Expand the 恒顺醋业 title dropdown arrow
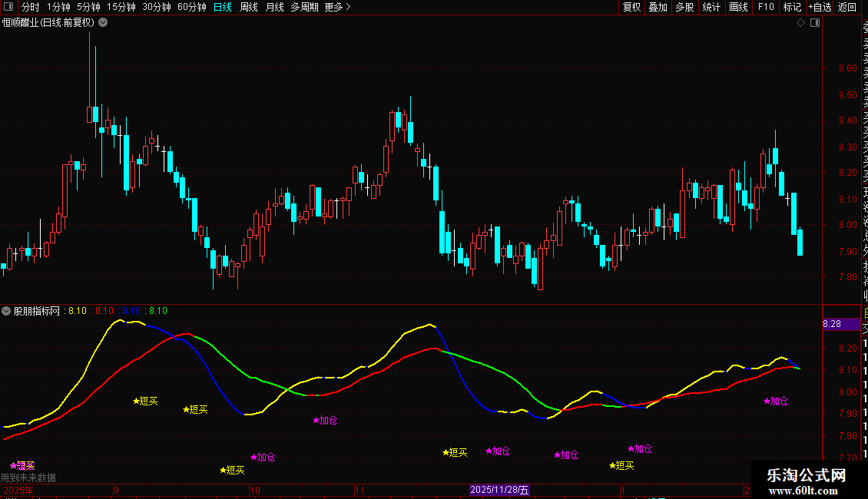This screenshot has height=499, width=868. coord(103,23)
